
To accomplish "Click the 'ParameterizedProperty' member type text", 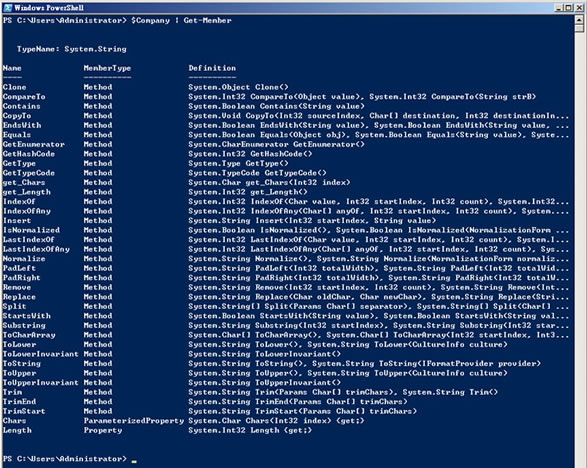I will pyautogui.click(x=134, y=421).
